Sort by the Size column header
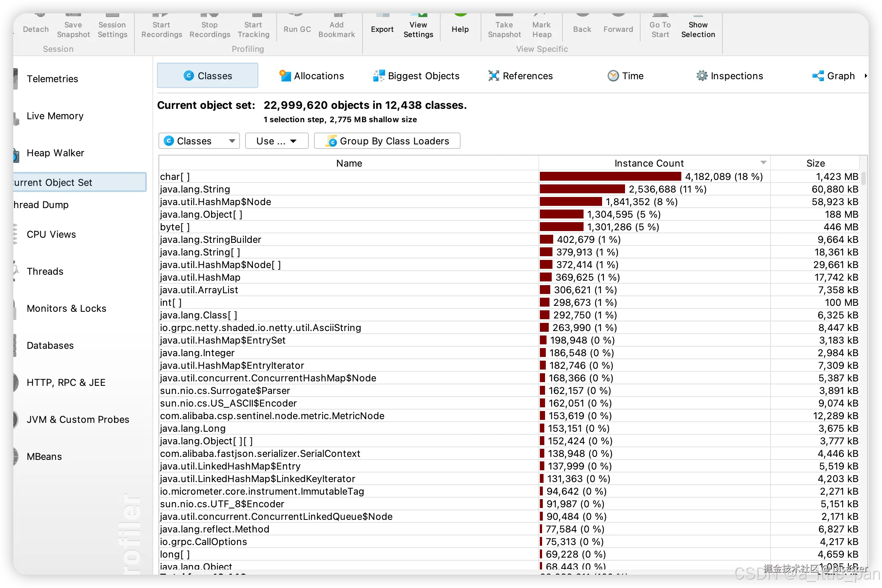 815,163
